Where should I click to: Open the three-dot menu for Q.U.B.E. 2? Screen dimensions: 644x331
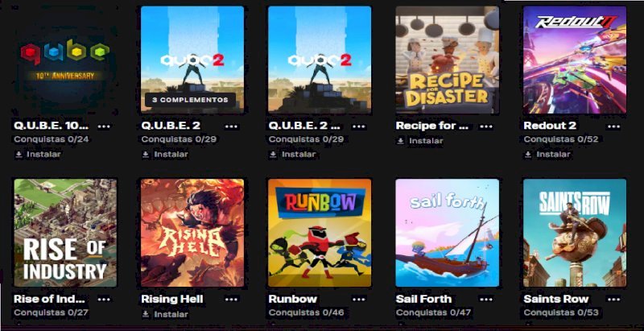click(231, 126)
